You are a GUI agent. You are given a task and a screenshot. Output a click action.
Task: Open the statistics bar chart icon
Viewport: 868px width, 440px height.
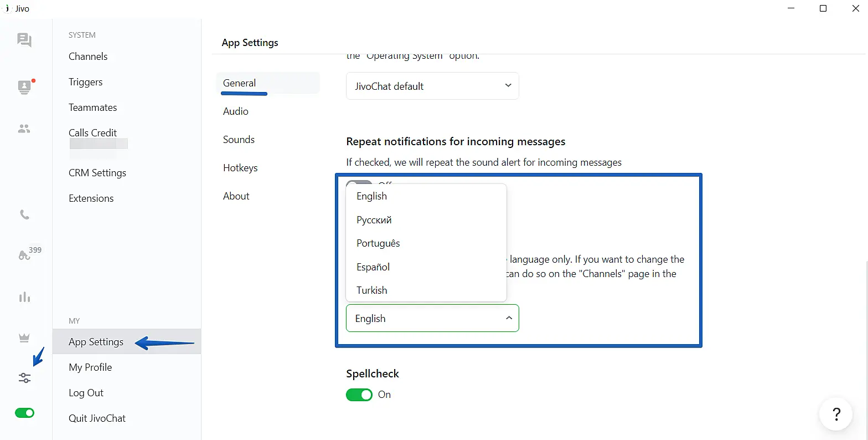[24, 298]
